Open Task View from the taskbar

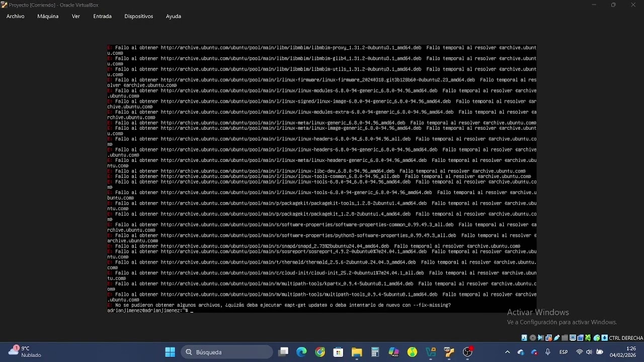point(283,352)
